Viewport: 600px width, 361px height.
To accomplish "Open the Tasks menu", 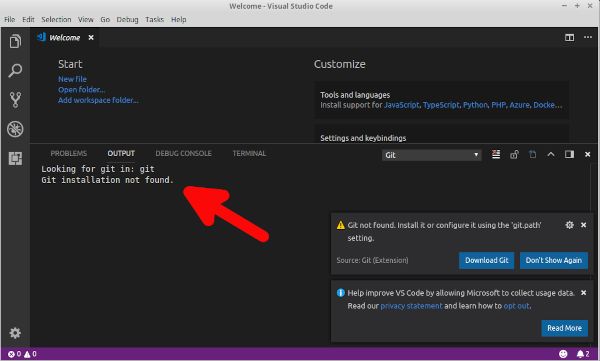I will point(155,20).
